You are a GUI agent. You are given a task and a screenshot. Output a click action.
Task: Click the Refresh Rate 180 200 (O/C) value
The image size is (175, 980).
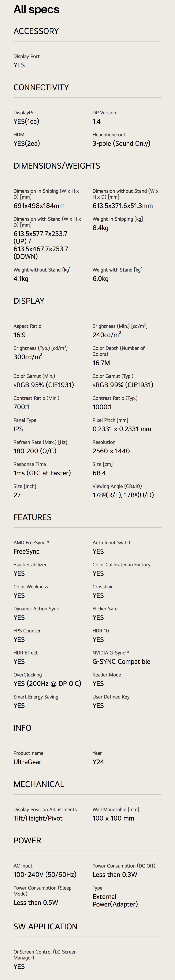(35, 451)
